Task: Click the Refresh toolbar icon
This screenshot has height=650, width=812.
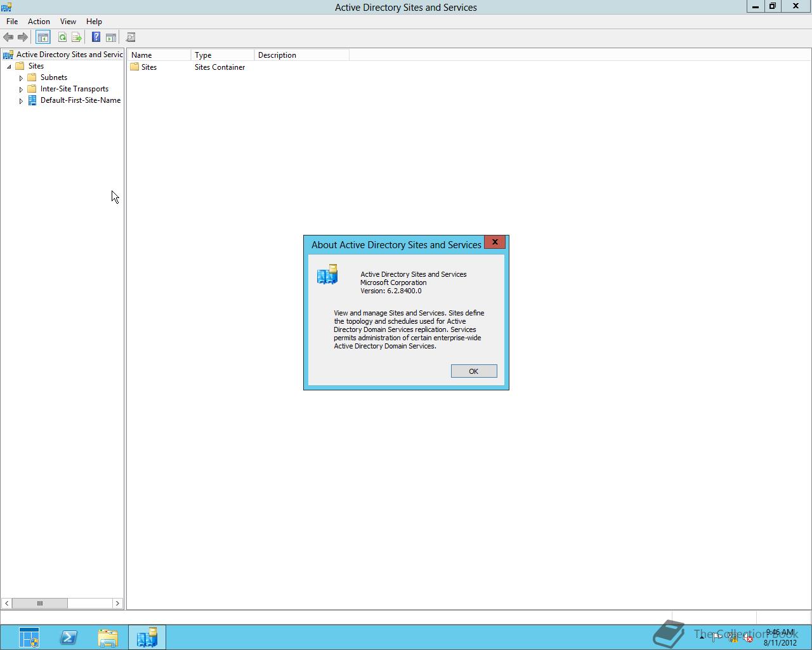Action: tap(62, 37)
